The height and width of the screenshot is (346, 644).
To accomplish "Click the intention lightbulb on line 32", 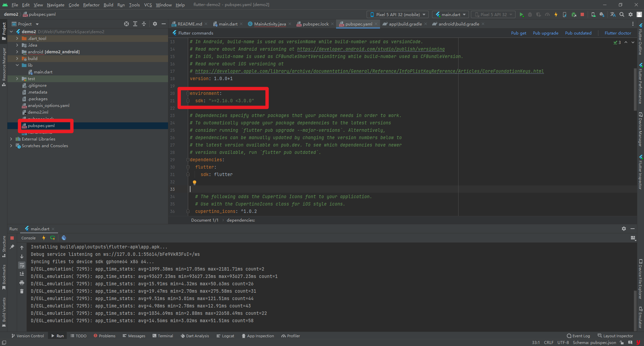I will (x=194, y=182).
